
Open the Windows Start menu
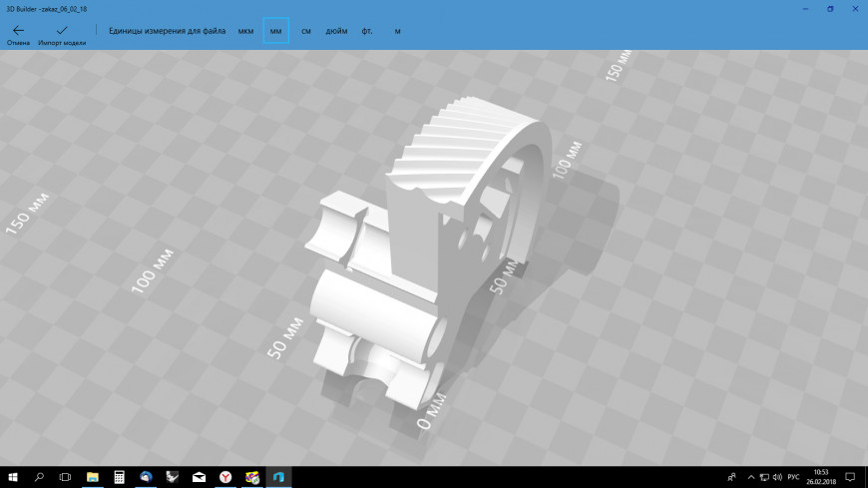[x=13, y=477]
